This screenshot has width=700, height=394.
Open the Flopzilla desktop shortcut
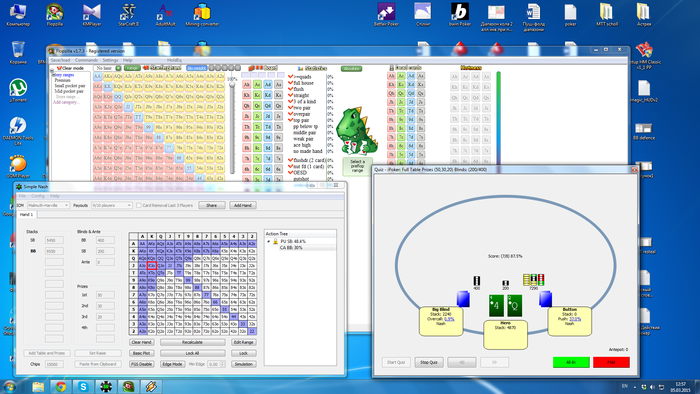(x=54, y=15)
